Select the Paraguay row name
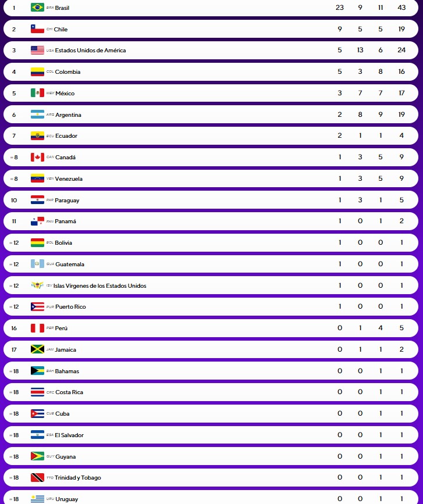 coord(67,200)
